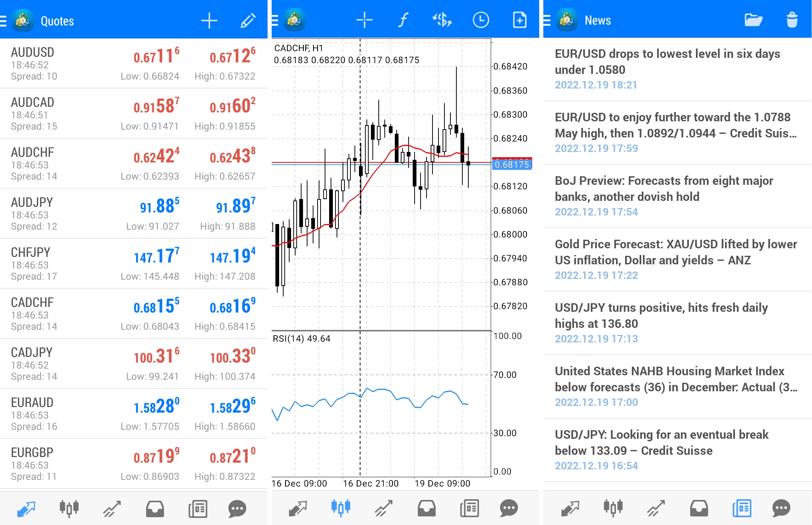This screenshot has height=525, width=812.
Task: Select Chat tab in Quotes panel bottom bar
Action: point(237,509)
